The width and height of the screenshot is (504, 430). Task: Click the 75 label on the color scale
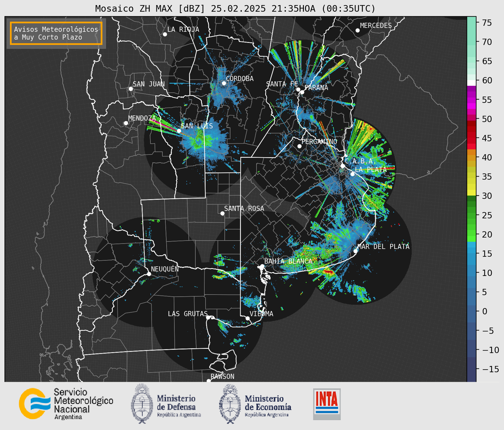pyautogui.click(x=487, y=23)
